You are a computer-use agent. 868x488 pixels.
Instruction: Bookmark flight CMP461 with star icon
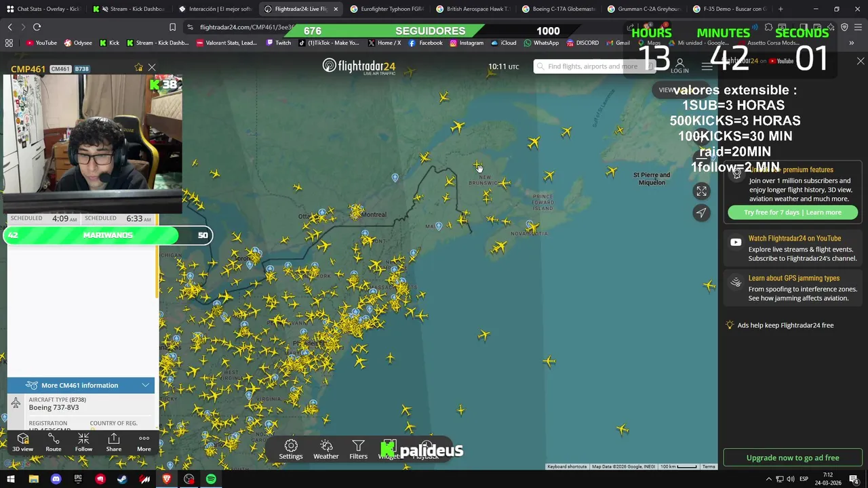pyautogui.click(x=139, y=68)
